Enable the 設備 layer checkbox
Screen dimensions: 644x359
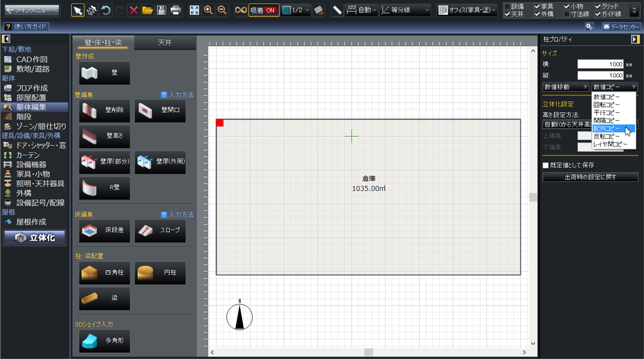point(508,6)
